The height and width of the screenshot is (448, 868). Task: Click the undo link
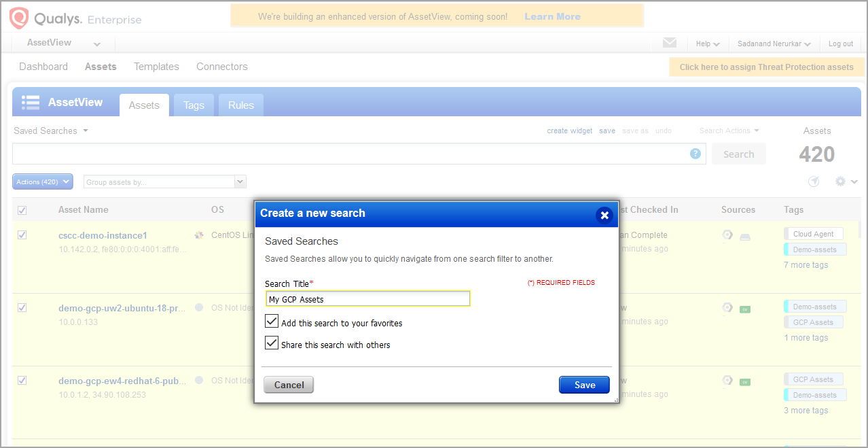tap(664, 131)
